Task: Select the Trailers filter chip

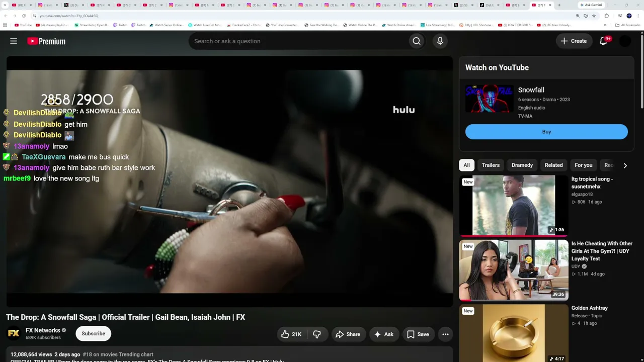Action: [491, 165]
